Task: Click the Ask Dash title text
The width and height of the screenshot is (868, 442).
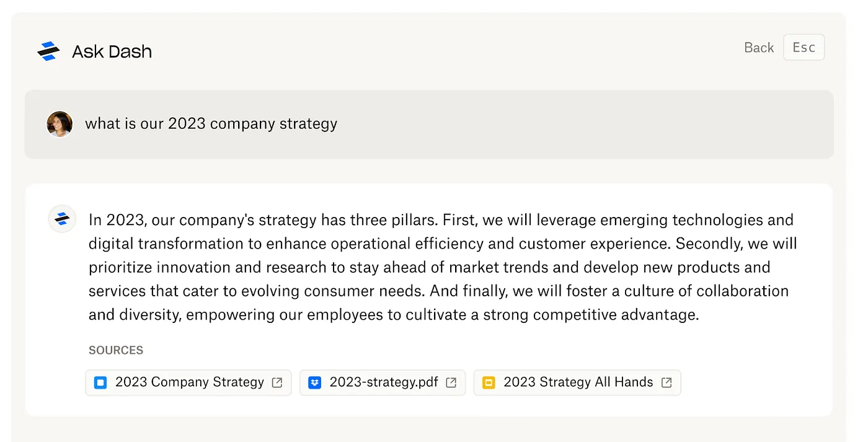Action: [112, 51]
